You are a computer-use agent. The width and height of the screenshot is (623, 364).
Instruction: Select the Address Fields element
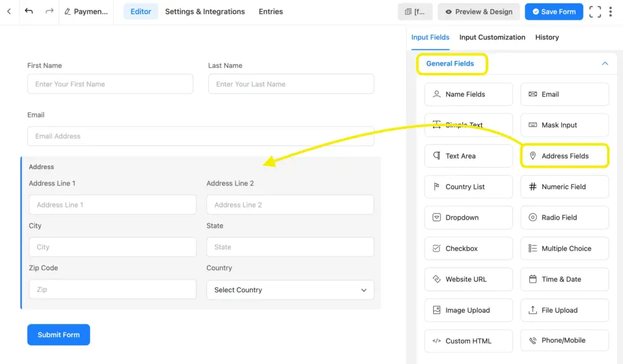coord(564,156)
